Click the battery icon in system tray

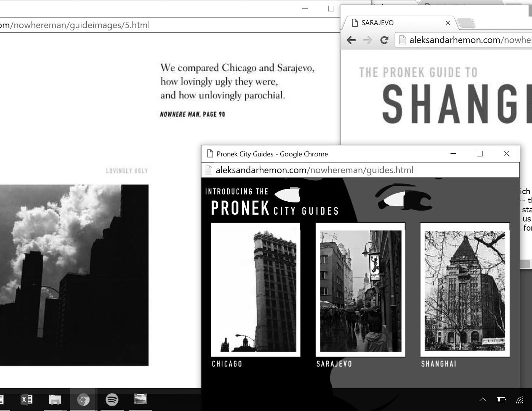pyautogui.click(x=501, y=400)
